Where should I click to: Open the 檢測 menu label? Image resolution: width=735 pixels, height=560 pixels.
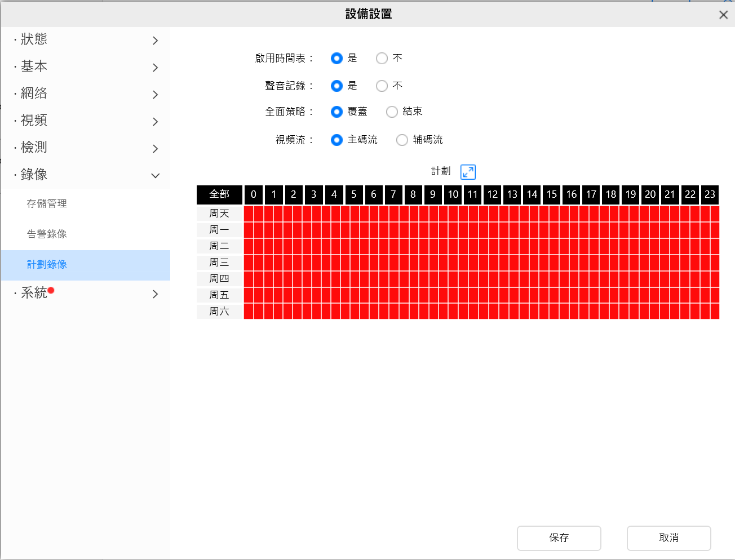34,147
